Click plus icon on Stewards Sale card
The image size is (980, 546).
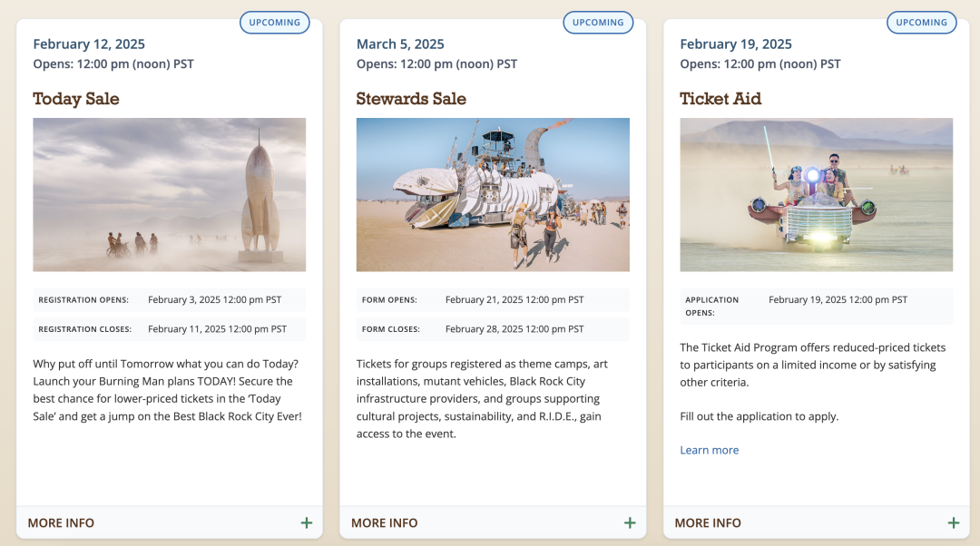tap(630, 523)
